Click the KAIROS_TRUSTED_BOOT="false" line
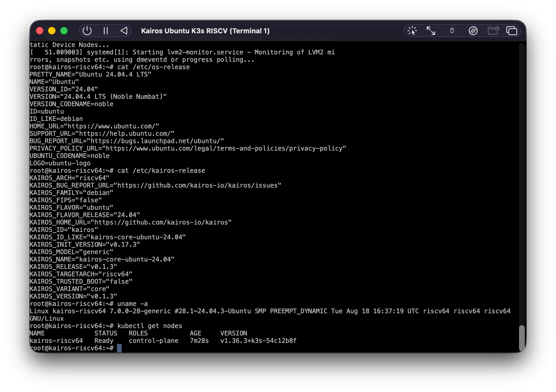The height and width of the screenshot is (392, 556). 81,282
